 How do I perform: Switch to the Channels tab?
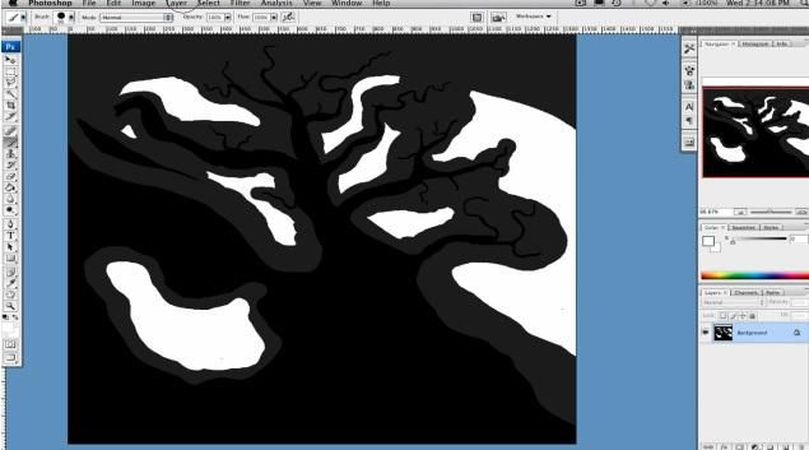coord(746,292)
